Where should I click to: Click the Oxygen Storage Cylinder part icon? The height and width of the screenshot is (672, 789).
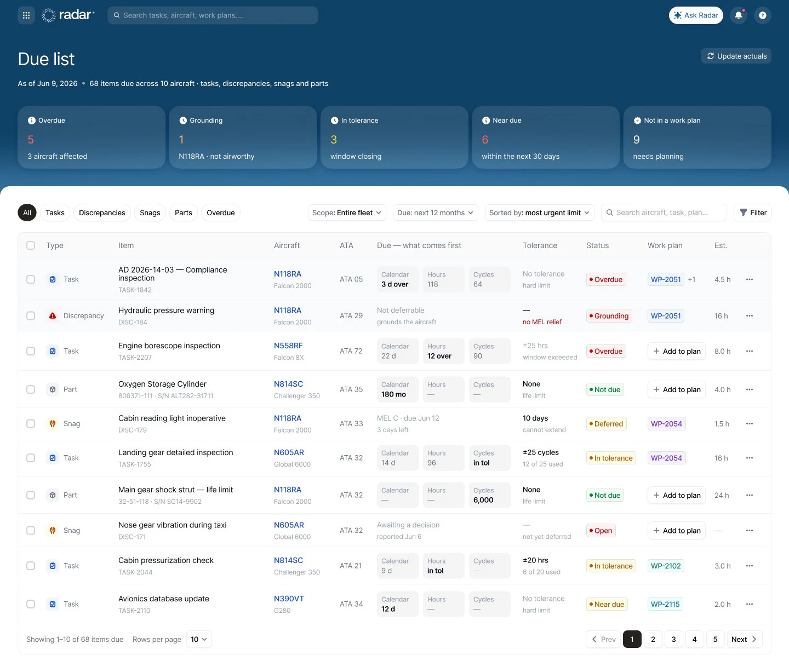(x=53, y=389)
